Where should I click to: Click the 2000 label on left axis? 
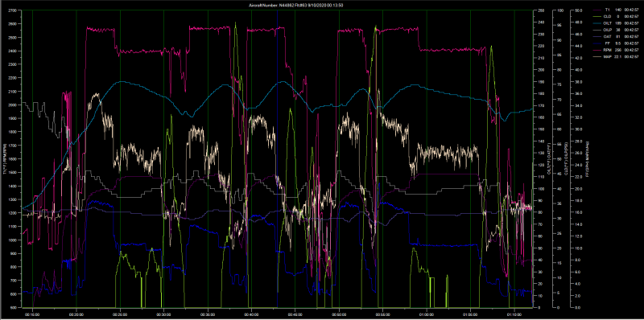[x=12, y=105]
